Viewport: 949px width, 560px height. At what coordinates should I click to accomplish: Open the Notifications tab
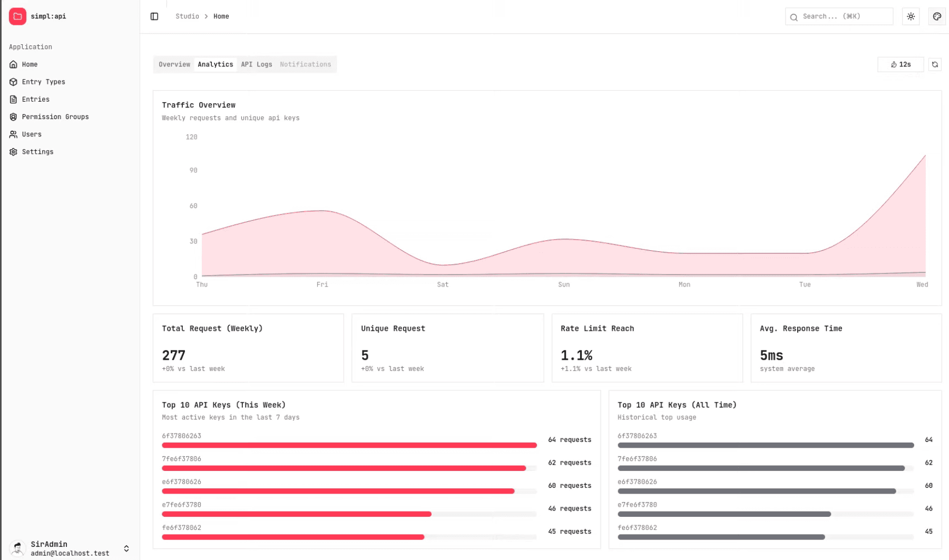tap(306, 64)
